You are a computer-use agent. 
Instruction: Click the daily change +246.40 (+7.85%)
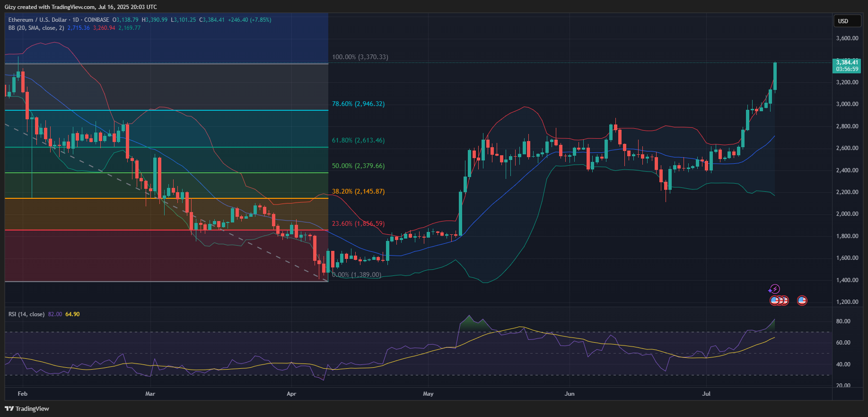tap(250, 20)
